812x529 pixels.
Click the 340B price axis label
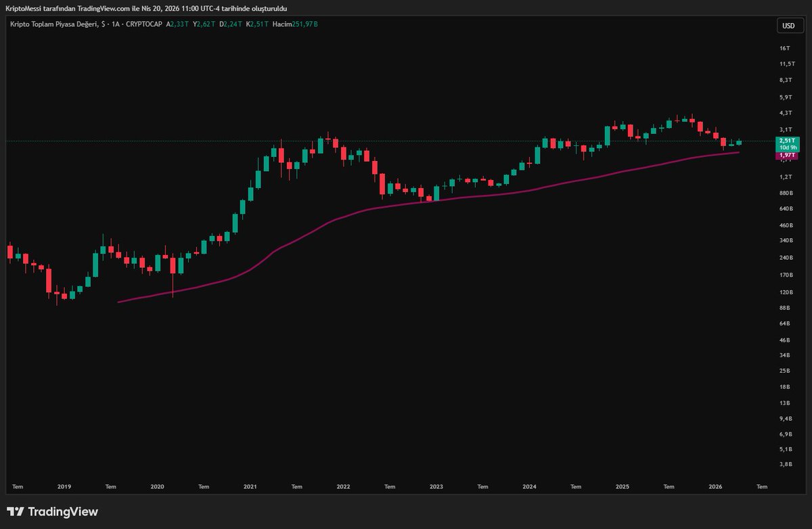[786, 241]
